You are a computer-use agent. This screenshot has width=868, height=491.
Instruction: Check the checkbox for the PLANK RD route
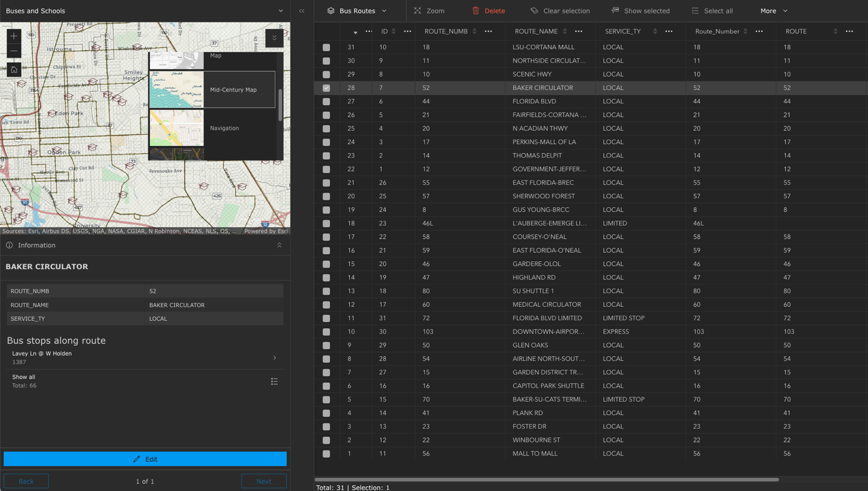coord(326,413)
